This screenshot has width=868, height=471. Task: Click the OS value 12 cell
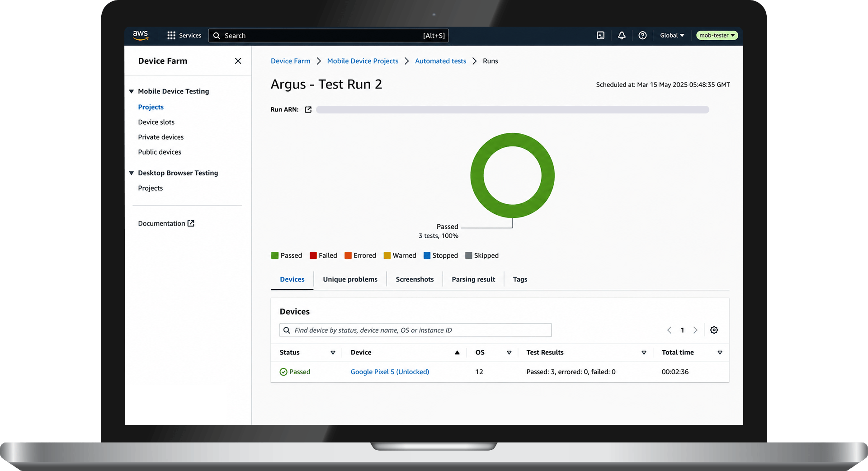tap(479, 372)
